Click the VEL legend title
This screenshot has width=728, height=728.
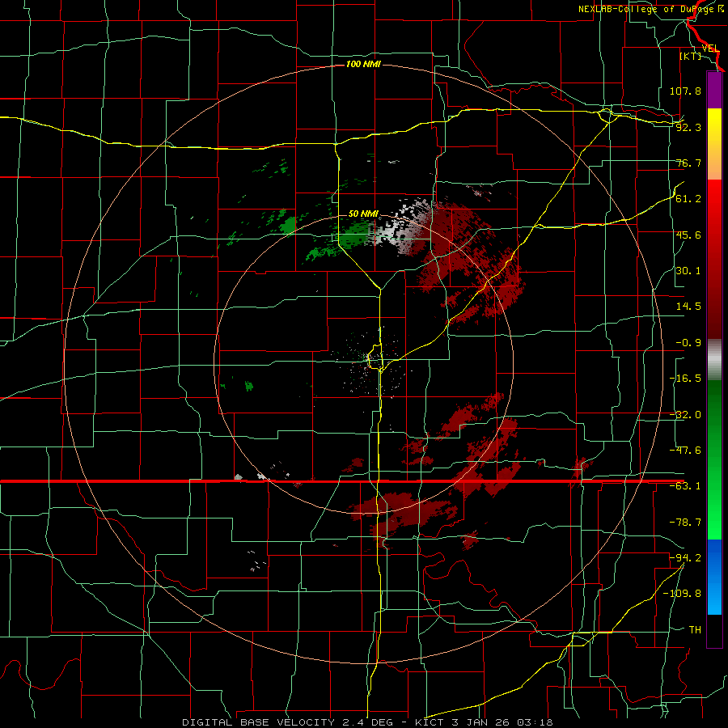[710, 49]
